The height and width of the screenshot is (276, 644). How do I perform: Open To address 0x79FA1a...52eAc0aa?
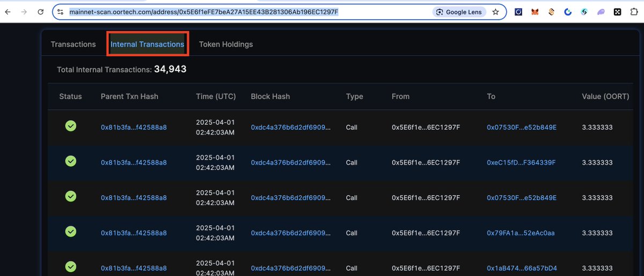point(521,233)
